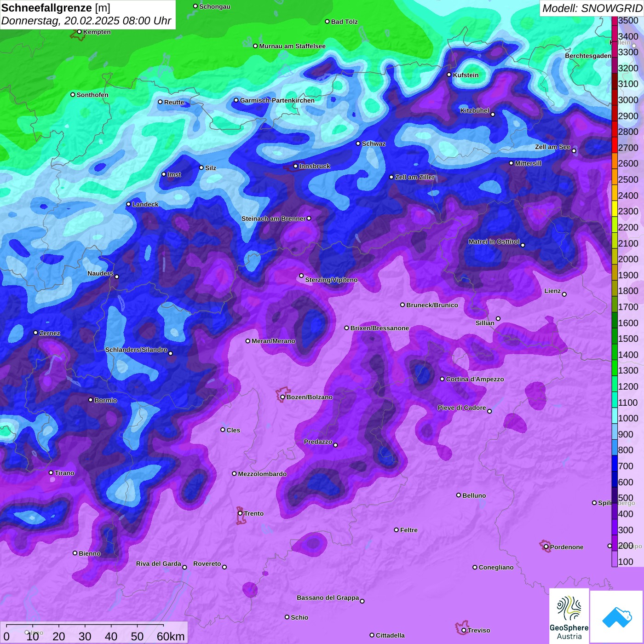
Task: Click the 'Schongau' label
Action: coord(214,6)
